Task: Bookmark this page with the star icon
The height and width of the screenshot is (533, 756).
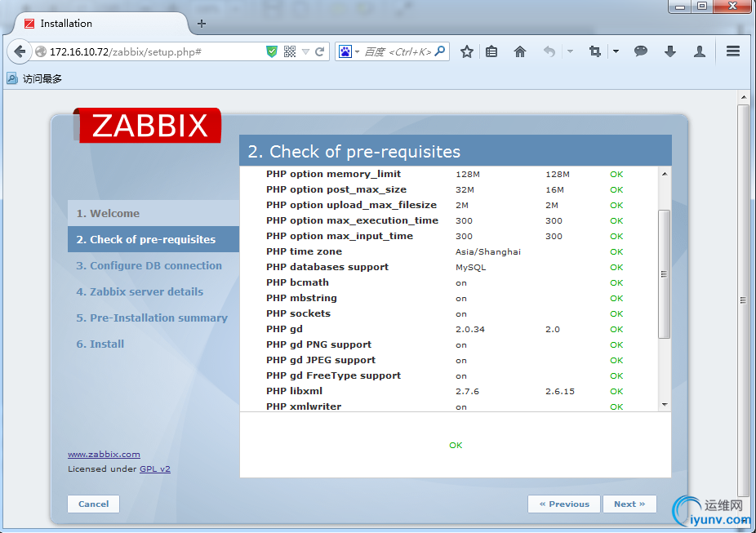Action: coord(467,51)
